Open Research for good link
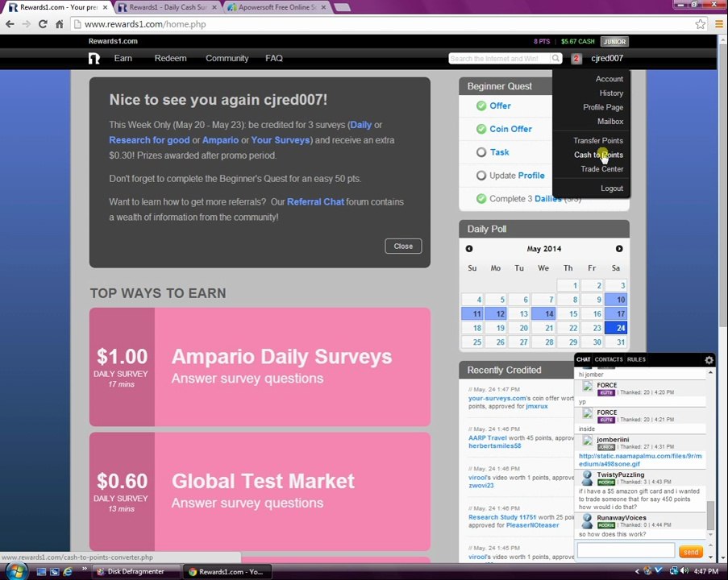This screenshot has height=580, width=728. [149, 140]
